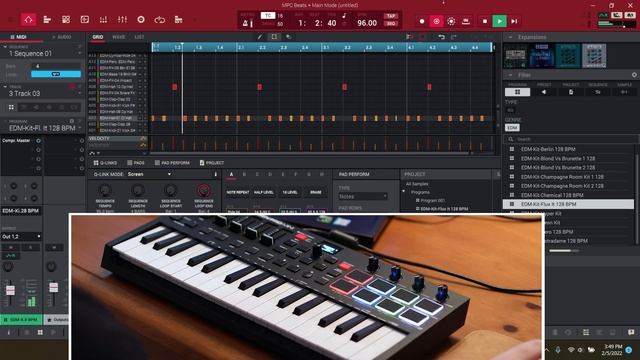Toggle the NOTE REPEAT button
This screenshot has height=360, width=640.
point(238,192)
